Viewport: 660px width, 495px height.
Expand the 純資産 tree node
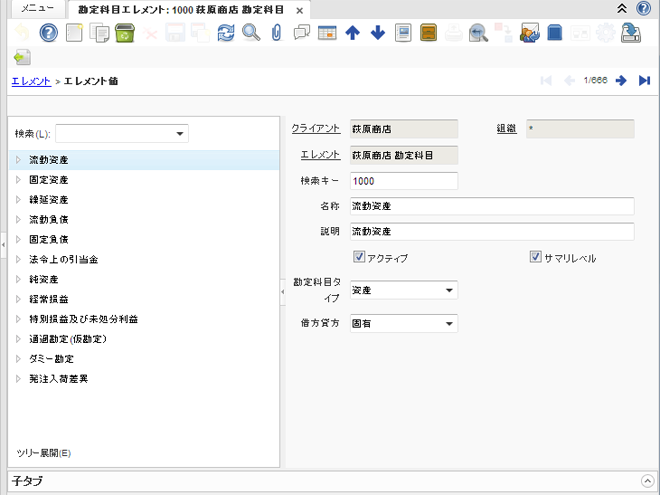(18, 279)
